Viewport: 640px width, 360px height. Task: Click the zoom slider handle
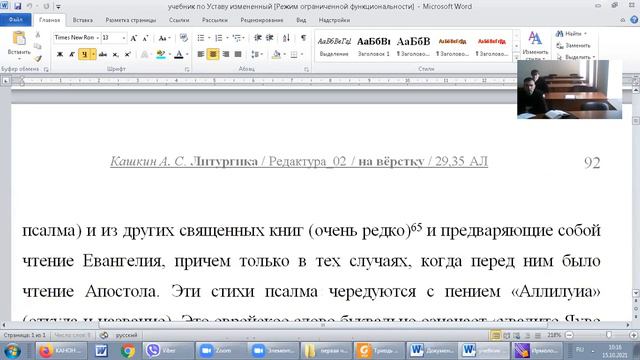pos(609,335)
